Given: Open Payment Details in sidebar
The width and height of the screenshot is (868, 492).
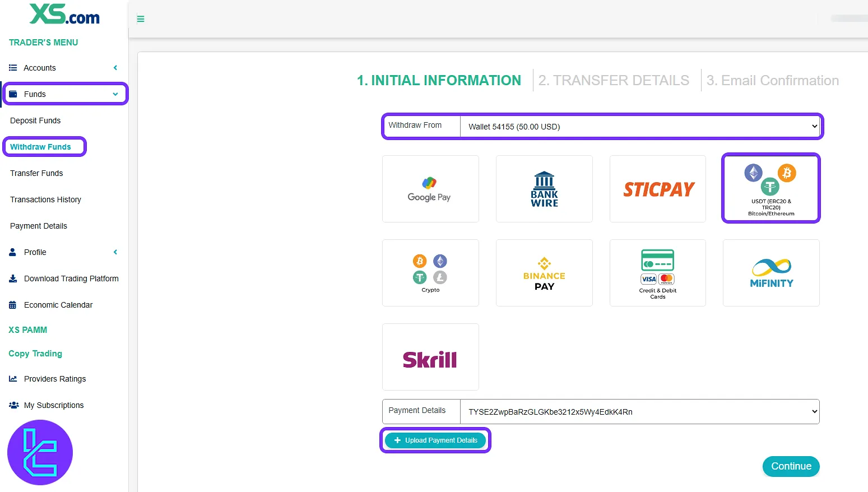Looking at the screenshot, I should click(x=39, y=226).
